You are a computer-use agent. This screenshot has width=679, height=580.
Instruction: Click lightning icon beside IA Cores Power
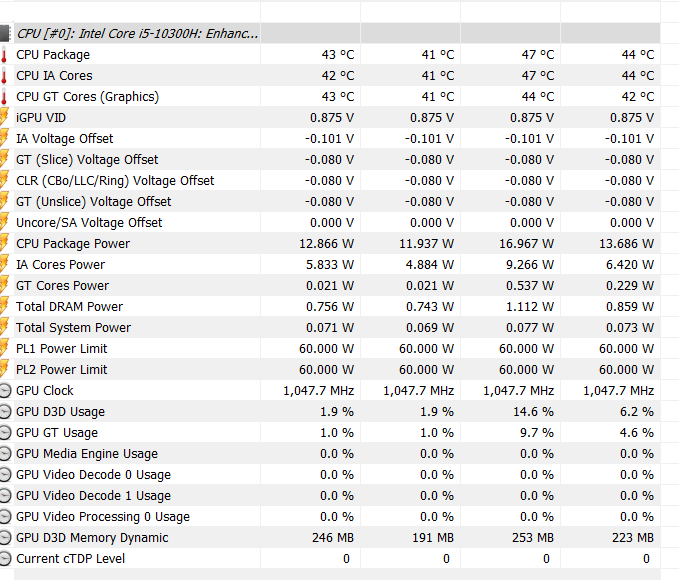4,265
